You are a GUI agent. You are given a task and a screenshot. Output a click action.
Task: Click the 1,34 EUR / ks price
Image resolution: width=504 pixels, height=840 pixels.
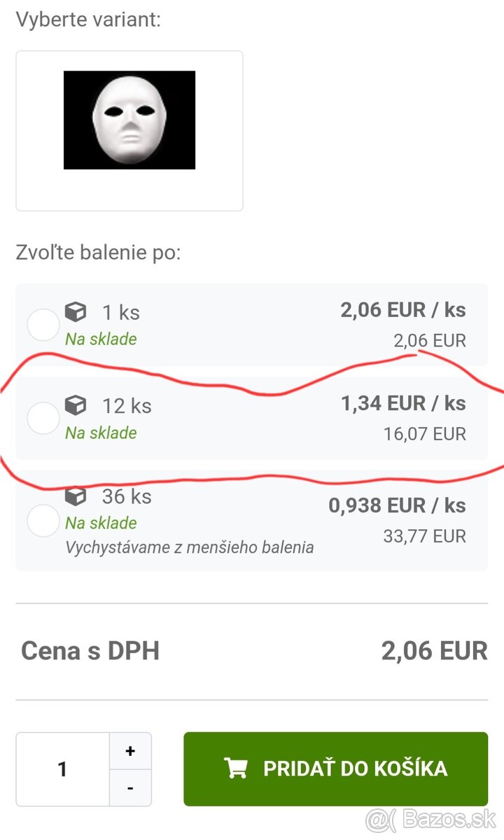coord(403,403)
